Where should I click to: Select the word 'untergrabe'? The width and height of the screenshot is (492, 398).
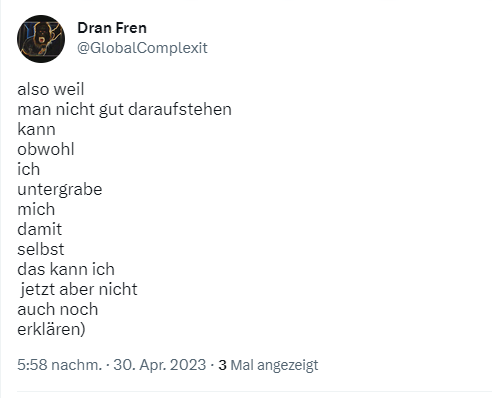pos(60,190)
